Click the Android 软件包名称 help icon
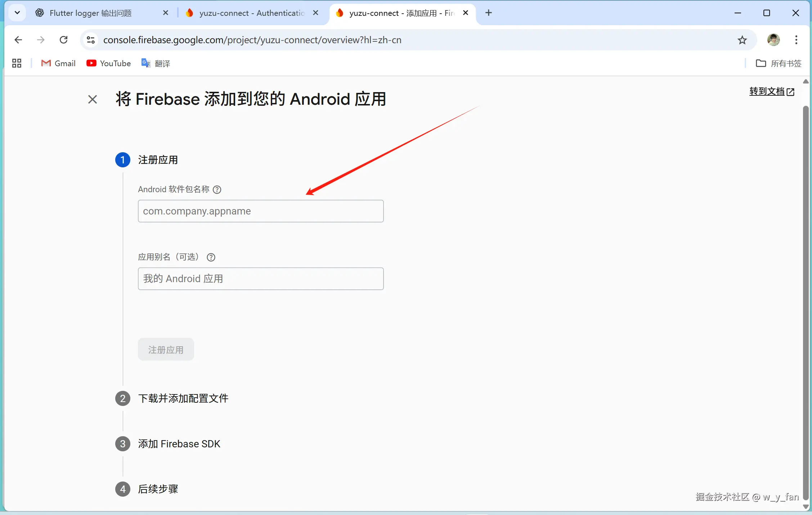This screenshot has height=515, width=812. [217, 190]
